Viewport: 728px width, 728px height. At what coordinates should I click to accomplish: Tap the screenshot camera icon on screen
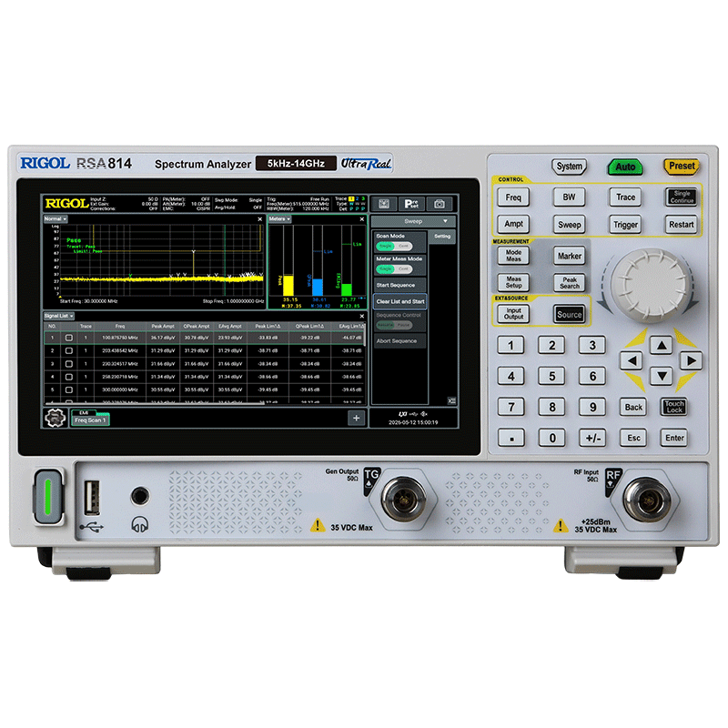(440, 203)
